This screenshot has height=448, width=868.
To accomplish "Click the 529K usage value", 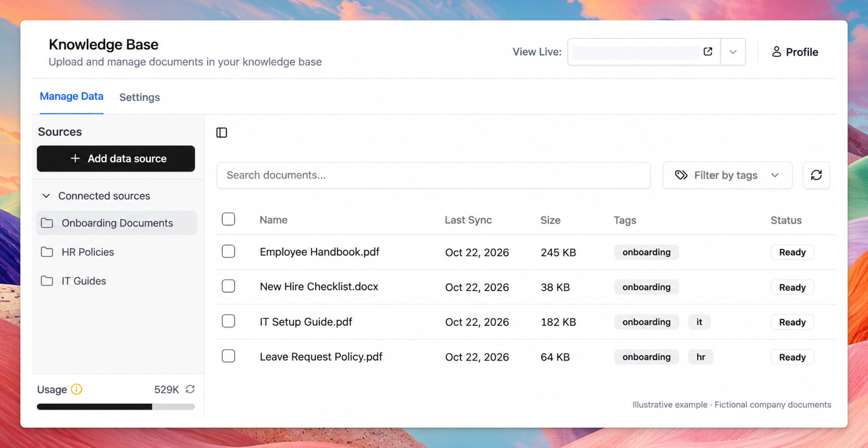I will (166, 390).
